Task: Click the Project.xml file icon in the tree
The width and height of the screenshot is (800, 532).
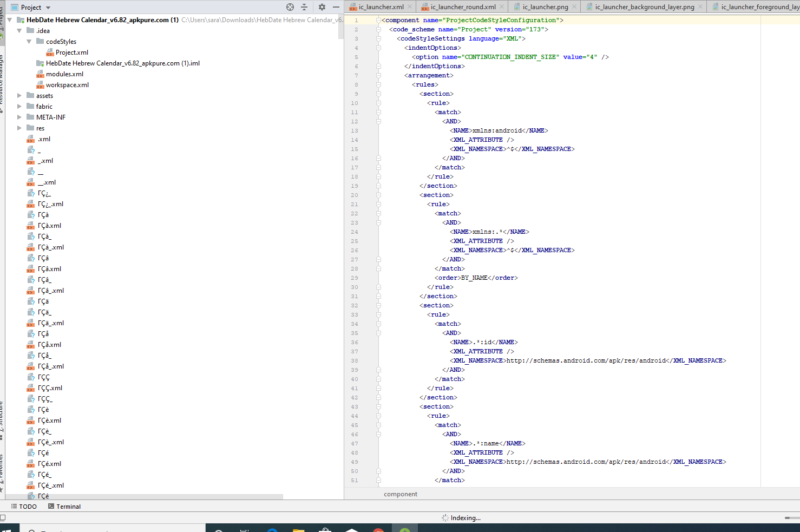Action: (50, 52)
